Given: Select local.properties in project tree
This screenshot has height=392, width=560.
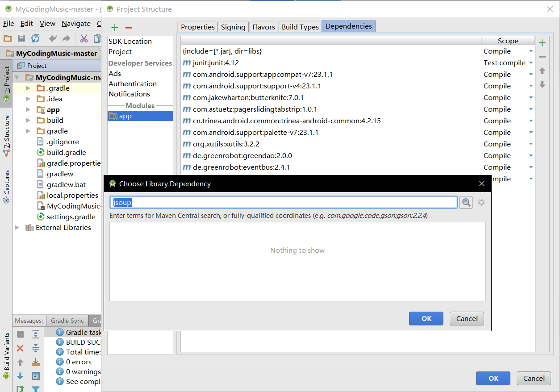Looking at the screenshot, I should [x=67, y=195].
